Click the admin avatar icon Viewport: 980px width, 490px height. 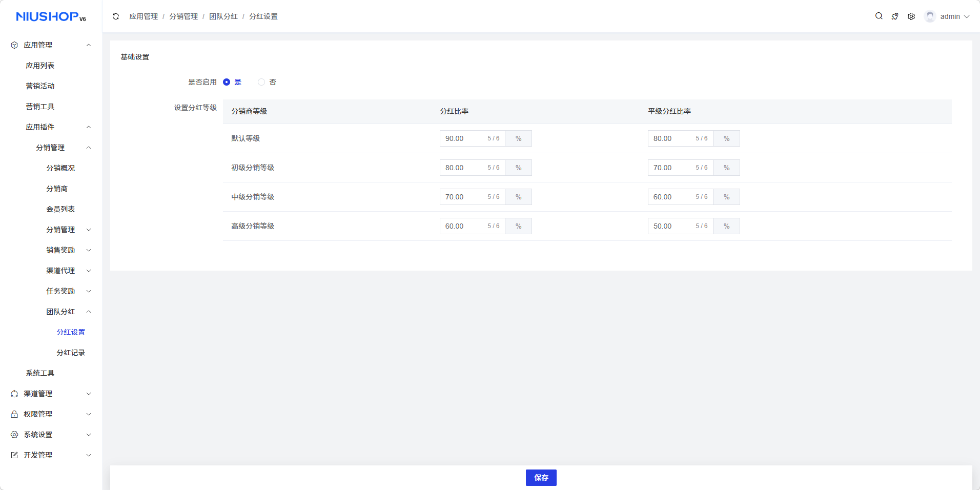[930, 16]
